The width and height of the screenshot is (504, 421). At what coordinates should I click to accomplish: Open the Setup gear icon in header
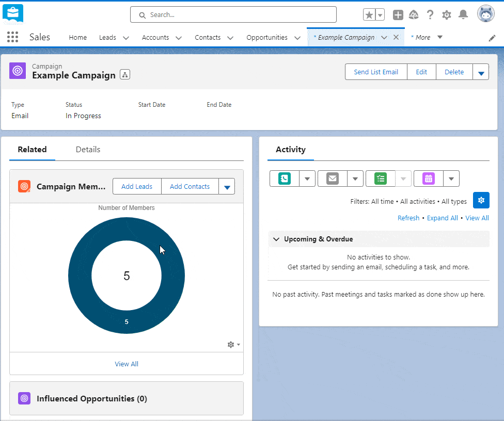[447, 15]
